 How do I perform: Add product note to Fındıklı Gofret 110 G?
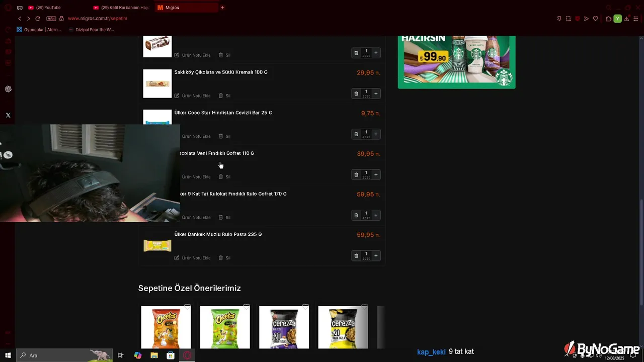click(x=196, y=177)
